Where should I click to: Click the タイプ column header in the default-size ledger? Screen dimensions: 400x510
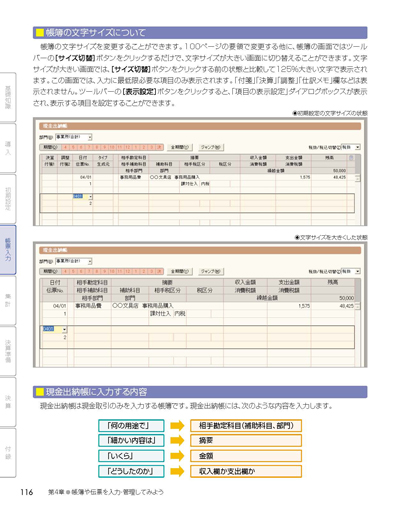103,158
